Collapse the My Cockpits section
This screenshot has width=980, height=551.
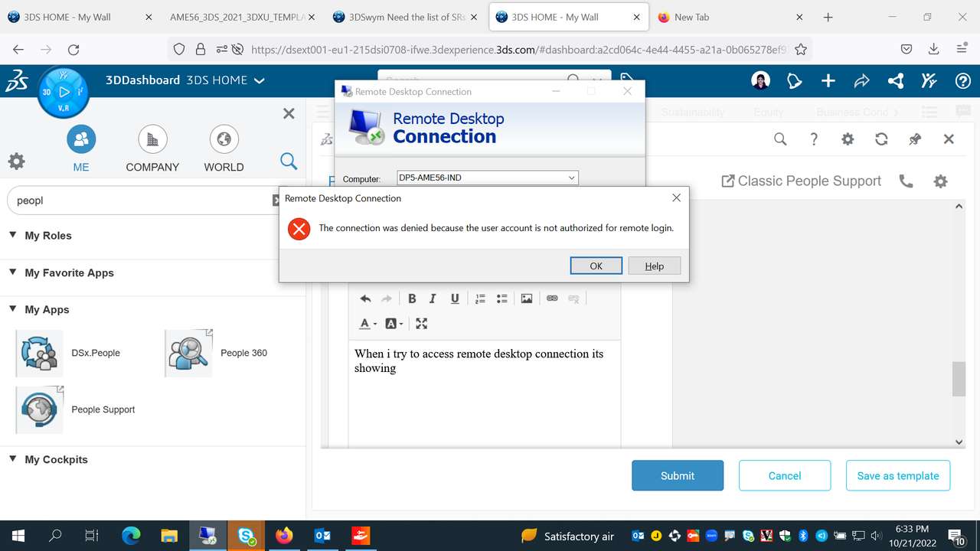[x=12, y=458]
